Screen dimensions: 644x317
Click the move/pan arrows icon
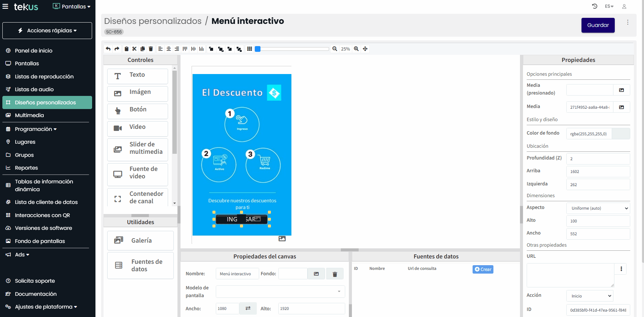click(365, 49)
